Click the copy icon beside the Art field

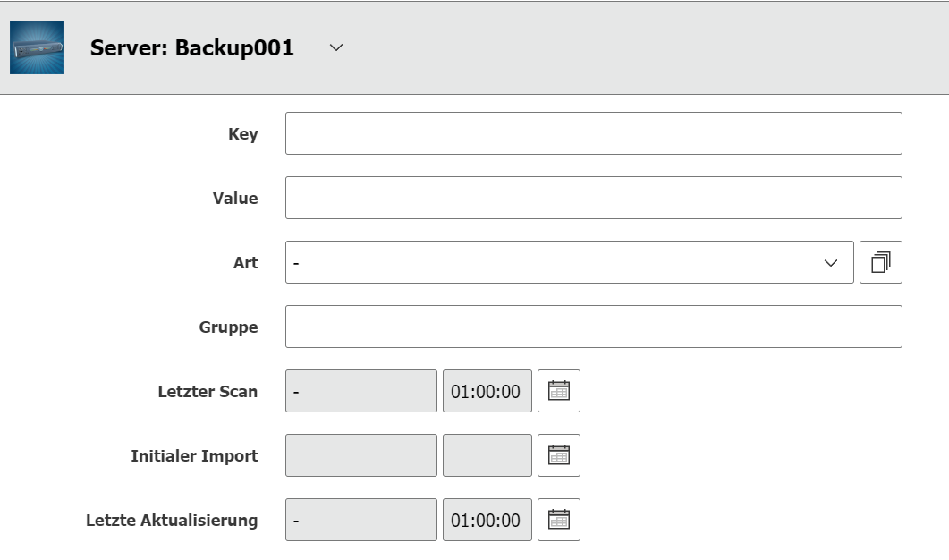pyautogui.click(x=881, y=262)
